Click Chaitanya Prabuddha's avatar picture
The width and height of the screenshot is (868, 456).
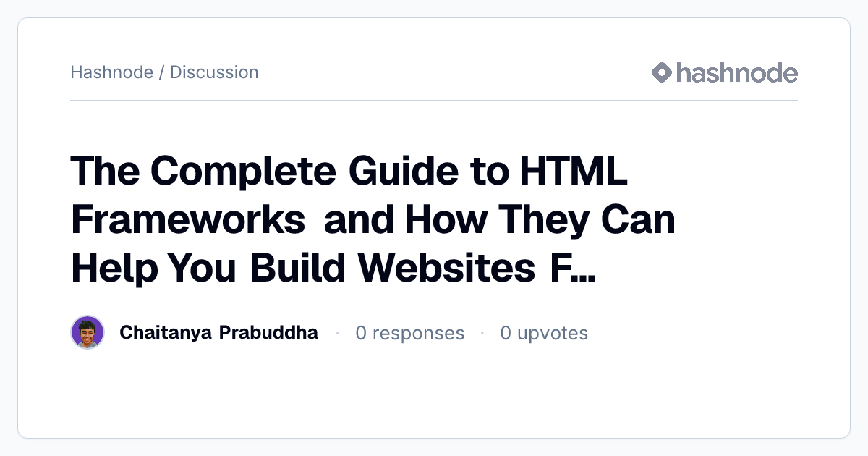[88, 333]
